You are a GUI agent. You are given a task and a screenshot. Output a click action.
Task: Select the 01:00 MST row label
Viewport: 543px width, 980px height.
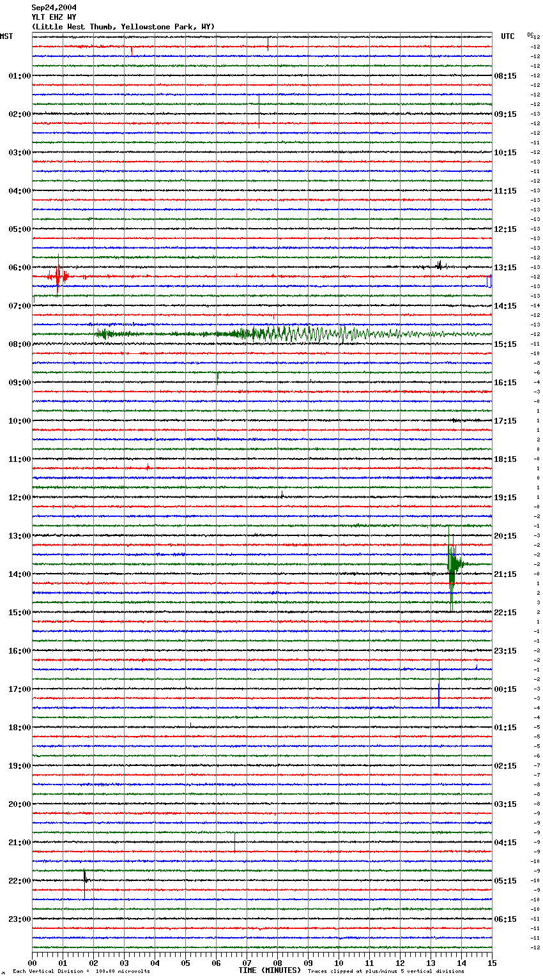click(x=19, y=76)
